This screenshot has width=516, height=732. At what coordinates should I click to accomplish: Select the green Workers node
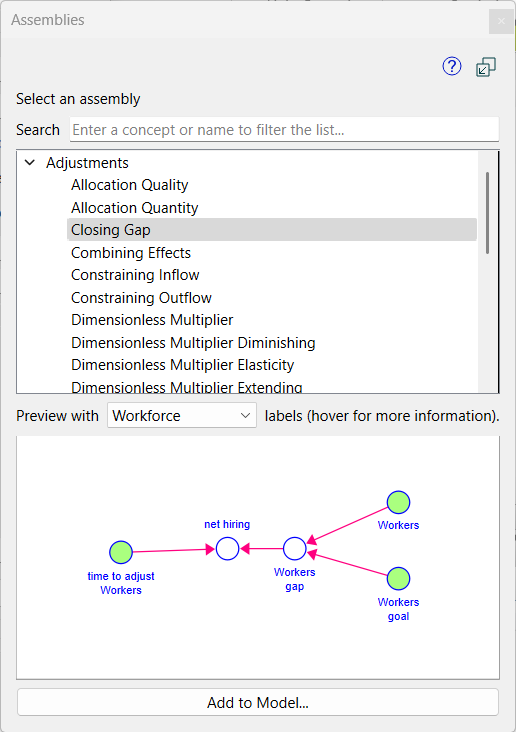(x=398, y=502)
